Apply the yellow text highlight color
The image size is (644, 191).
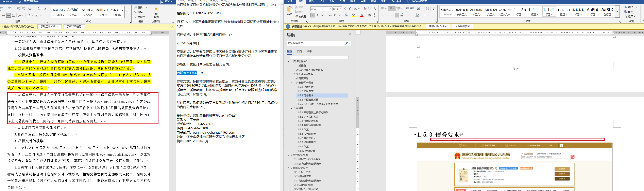coord(354,15)
